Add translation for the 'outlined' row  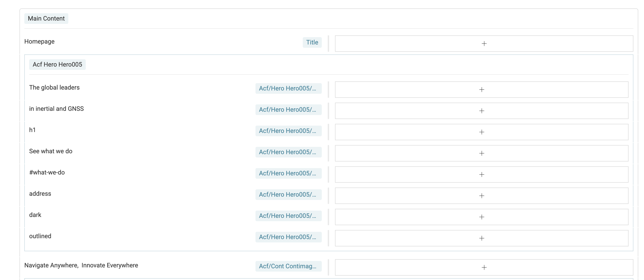tap(482, 238)
